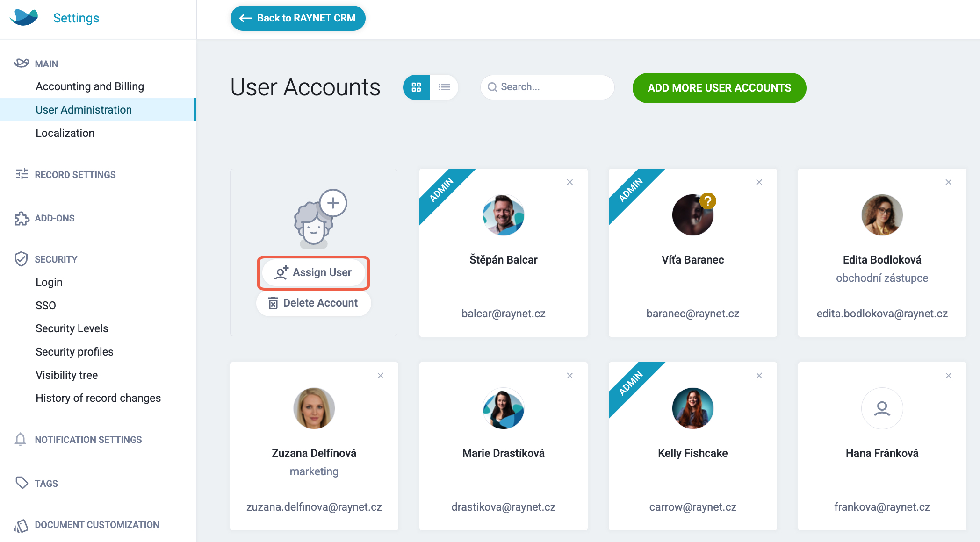
Task: Click Delete Account button
Action: 313,303
